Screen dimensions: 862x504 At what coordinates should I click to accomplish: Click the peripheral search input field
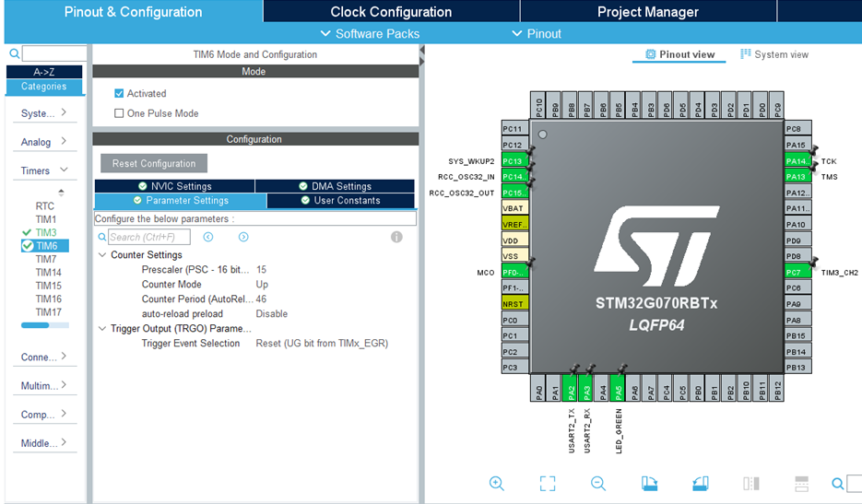54,53
